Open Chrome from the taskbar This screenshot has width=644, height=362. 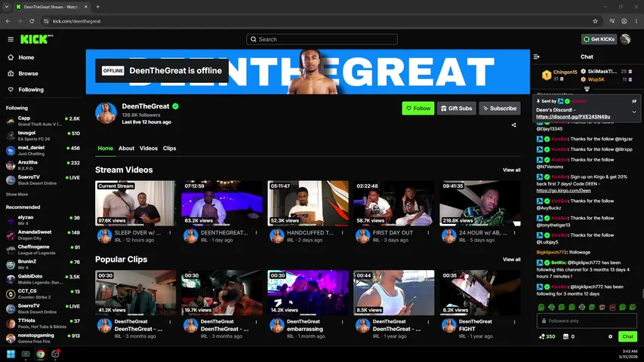(40, 354)
